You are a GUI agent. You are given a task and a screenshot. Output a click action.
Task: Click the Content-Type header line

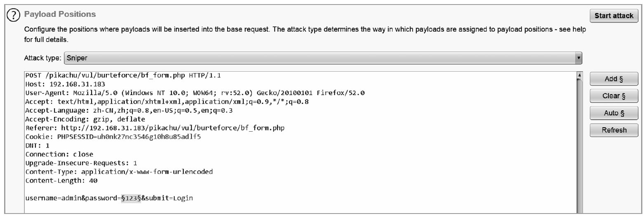point(119,172)
